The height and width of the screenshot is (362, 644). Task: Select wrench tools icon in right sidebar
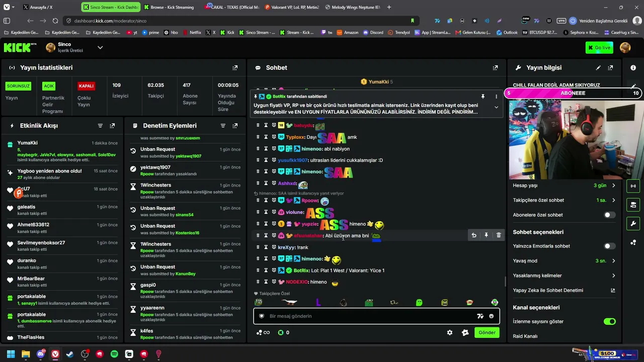633,224
